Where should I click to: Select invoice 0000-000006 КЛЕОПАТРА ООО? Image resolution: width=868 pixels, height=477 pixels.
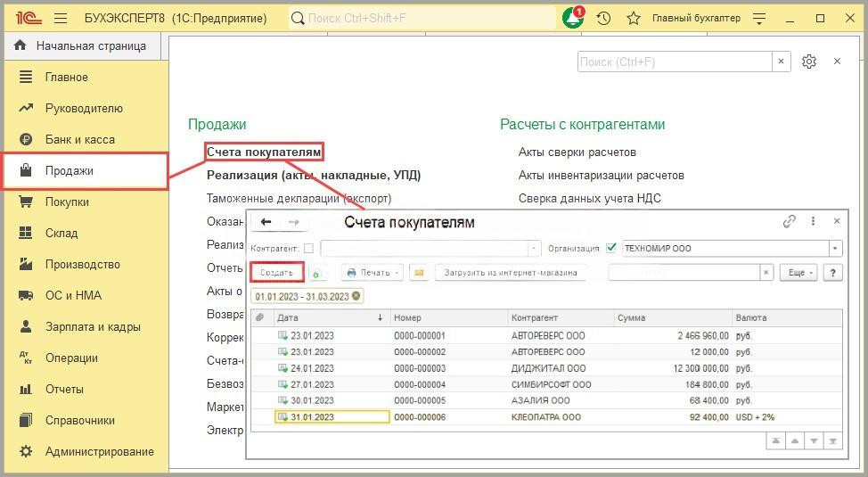click(x=546, y=417)
